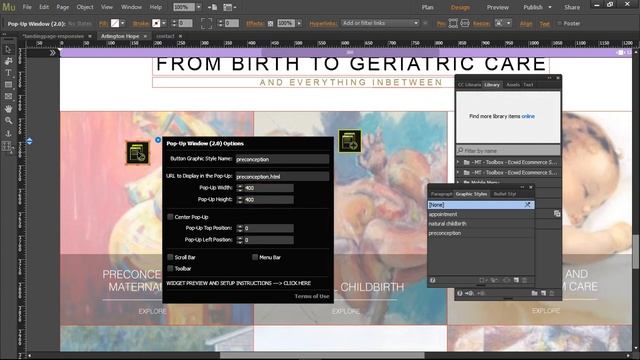Toggle the Footer checkbox in control bar
This screenshot has width=640, height=360.
560,23
